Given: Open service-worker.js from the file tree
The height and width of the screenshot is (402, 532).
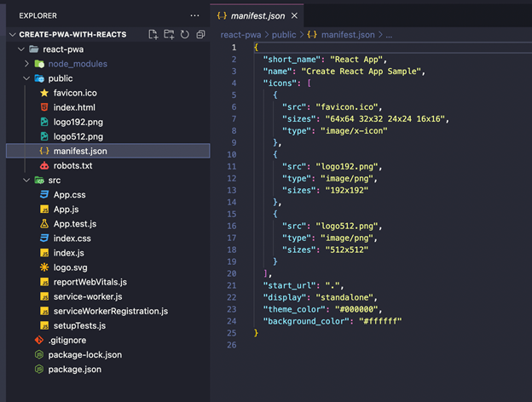Looking at the screenshot, I should click(87, 296).
